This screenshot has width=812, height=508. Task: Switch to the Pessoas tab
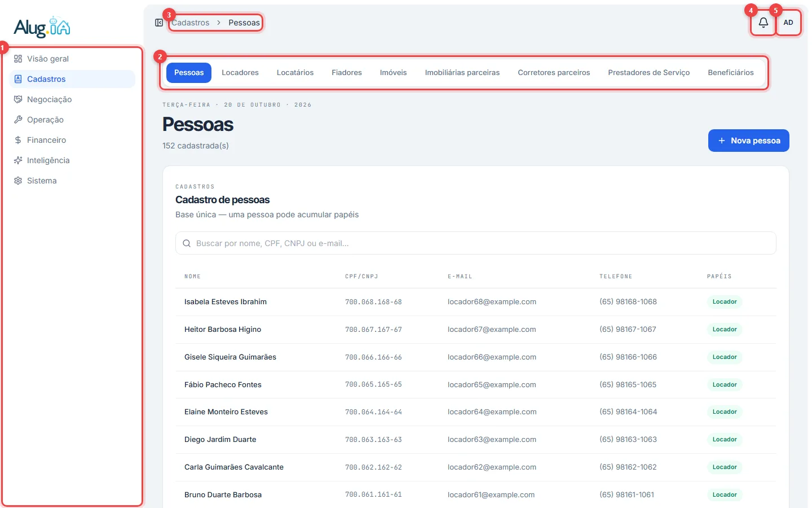[189, 73]
